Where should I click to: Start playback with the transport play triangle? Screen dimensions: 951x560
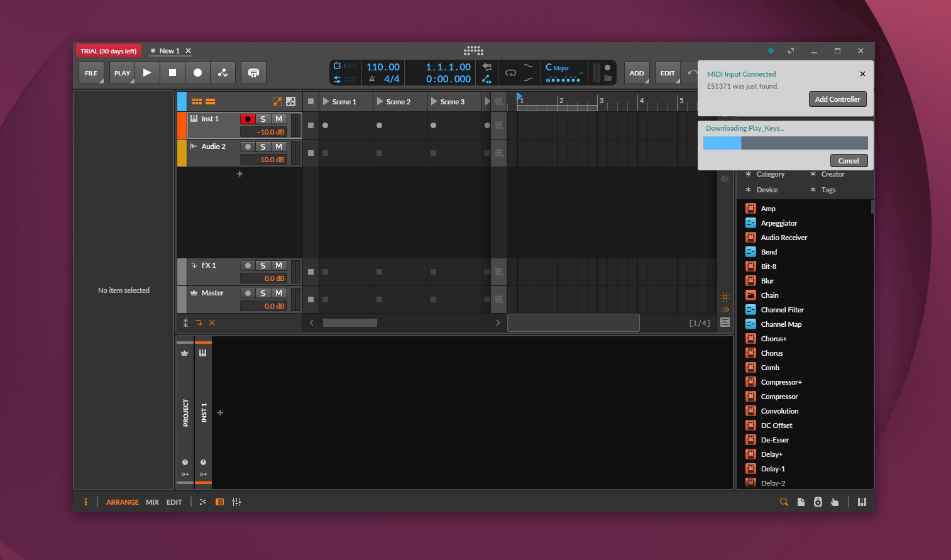tap(147, 73)
